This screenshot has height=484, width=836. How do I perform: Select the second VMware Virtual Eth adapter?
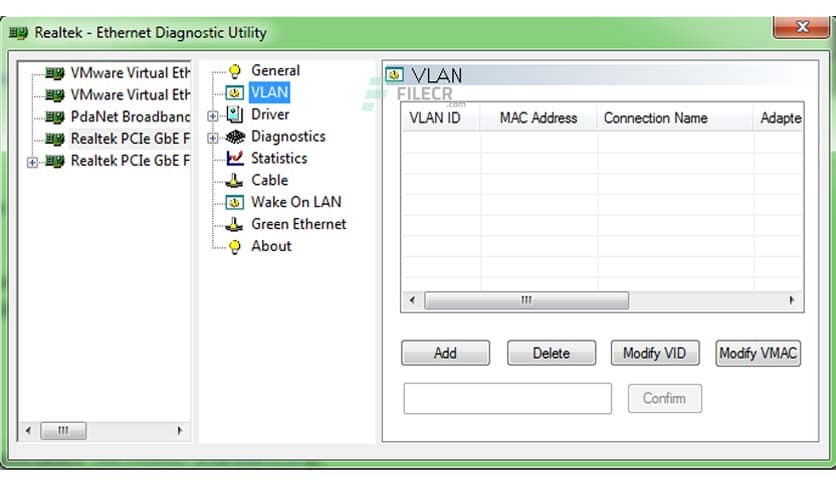coord(130,95)
